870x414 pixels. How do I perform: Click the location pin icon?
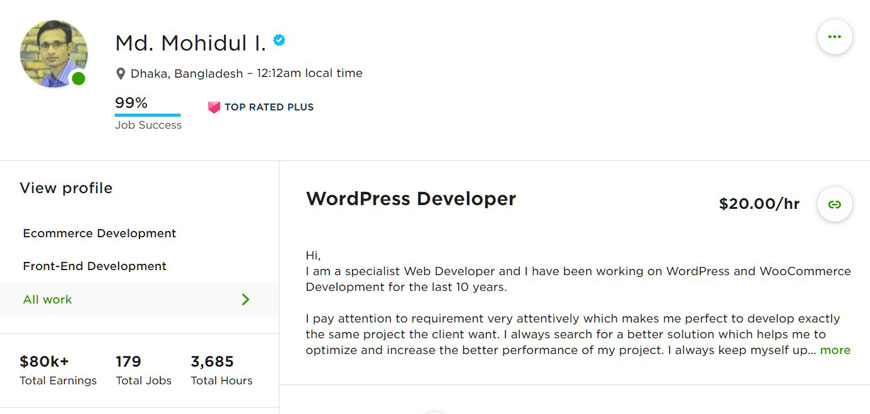[120, 73]
